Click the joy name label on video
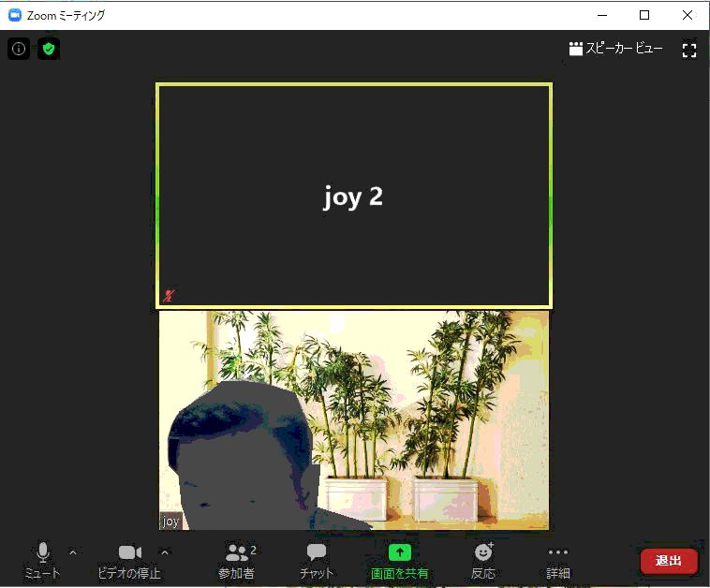Viewport: 710px width, 588px height. click(170, 522)
